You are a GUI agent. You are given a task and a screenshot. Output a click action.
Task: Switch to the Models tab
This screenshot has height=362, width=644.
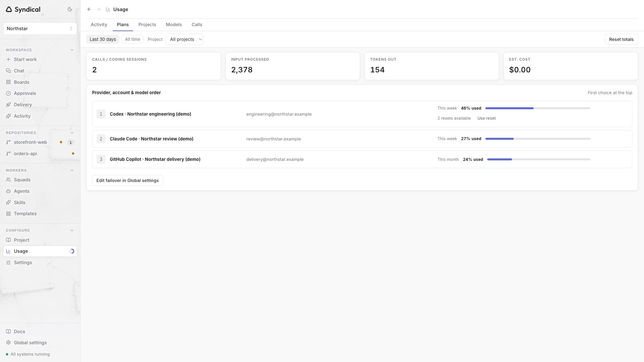174,24
